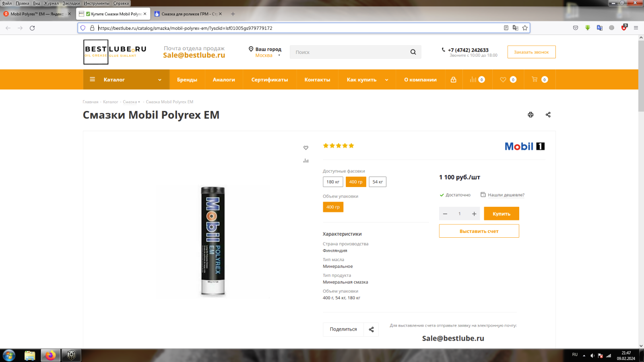Open File Explorer from the taskbar
The image size is (644, 362).
30,356
